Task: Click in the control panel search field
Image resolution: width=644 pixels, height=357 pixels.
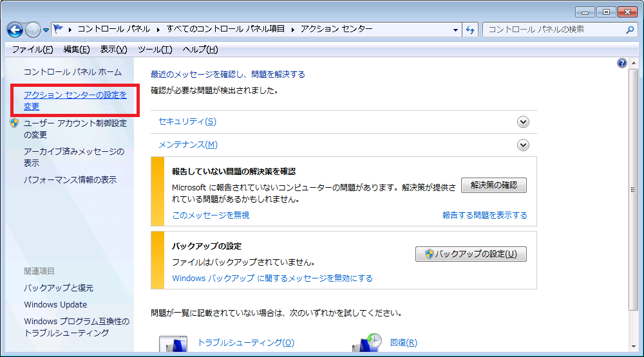Action: (554, 30)
